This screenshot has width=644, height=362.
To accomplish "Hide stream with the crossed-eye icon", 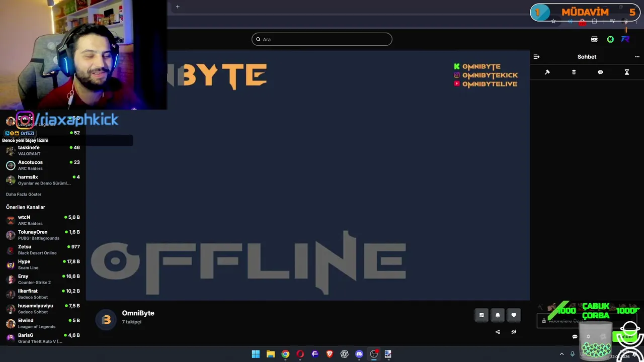I will tap(514, 332).
